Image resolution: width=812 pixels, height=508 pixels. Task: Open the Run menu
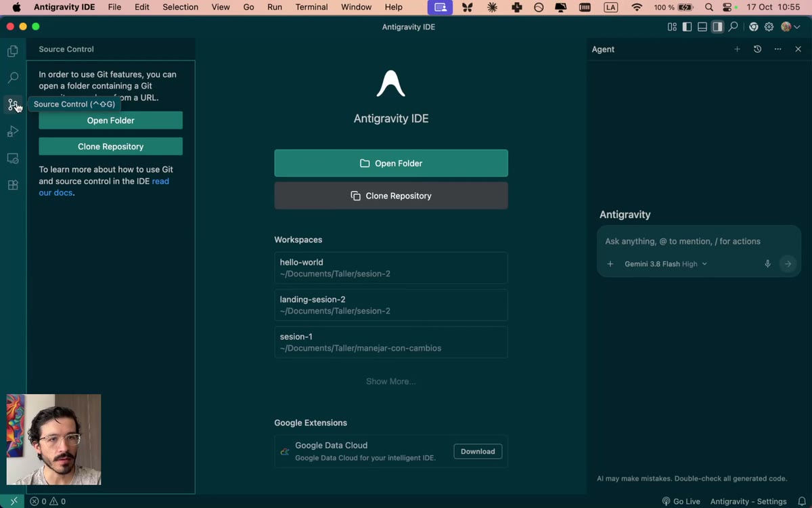point(275,7)
